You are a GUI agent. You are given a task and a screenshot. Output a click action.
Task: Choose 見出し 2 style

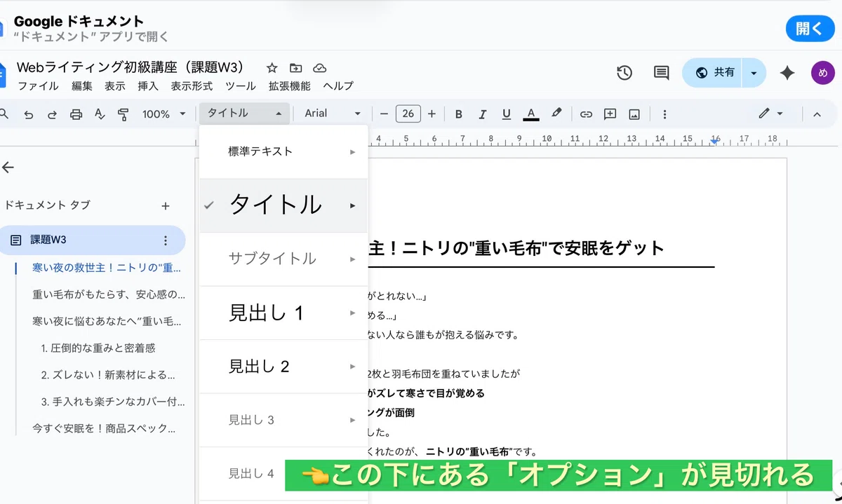(283, 366)
